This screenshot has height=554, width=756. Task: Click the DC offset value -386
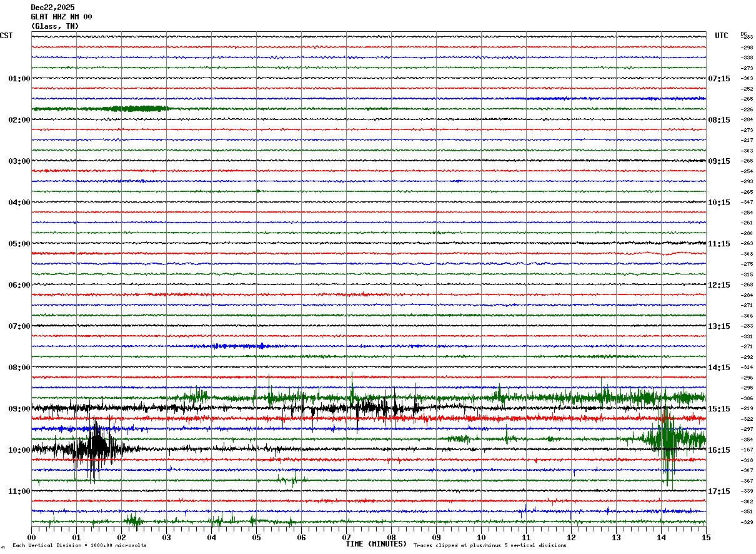(747, 398)
